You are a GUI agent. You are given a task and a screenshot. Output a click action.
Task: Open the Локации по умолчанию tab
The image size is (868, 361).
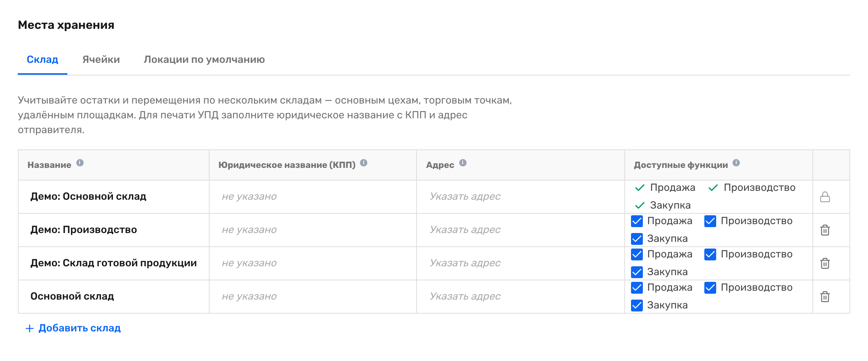pos(204,60)
